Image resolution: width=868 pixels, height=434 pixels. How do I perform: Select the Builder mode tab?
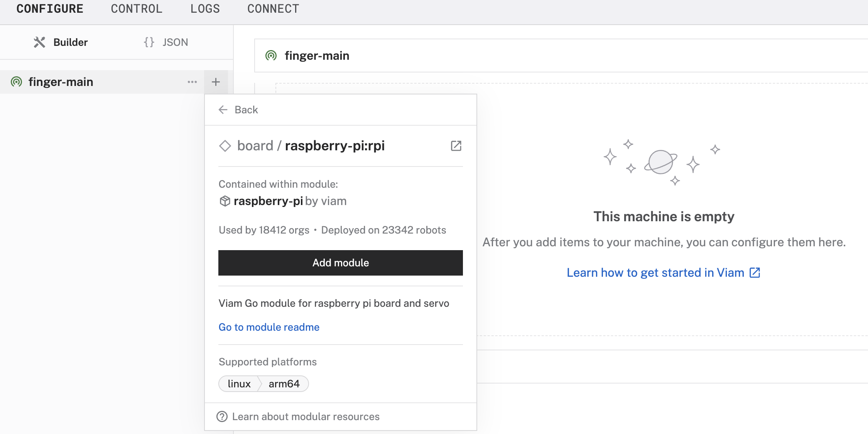61,42
